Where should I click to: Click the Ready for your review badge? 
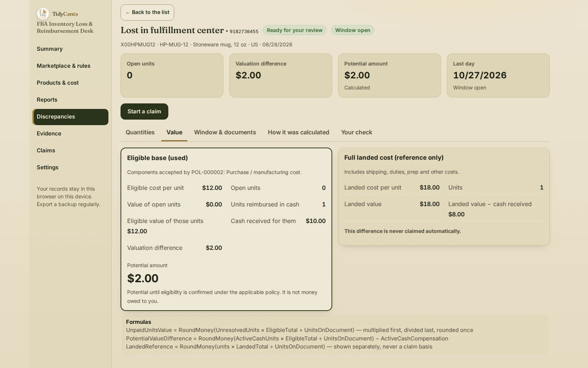pos(294,30)
